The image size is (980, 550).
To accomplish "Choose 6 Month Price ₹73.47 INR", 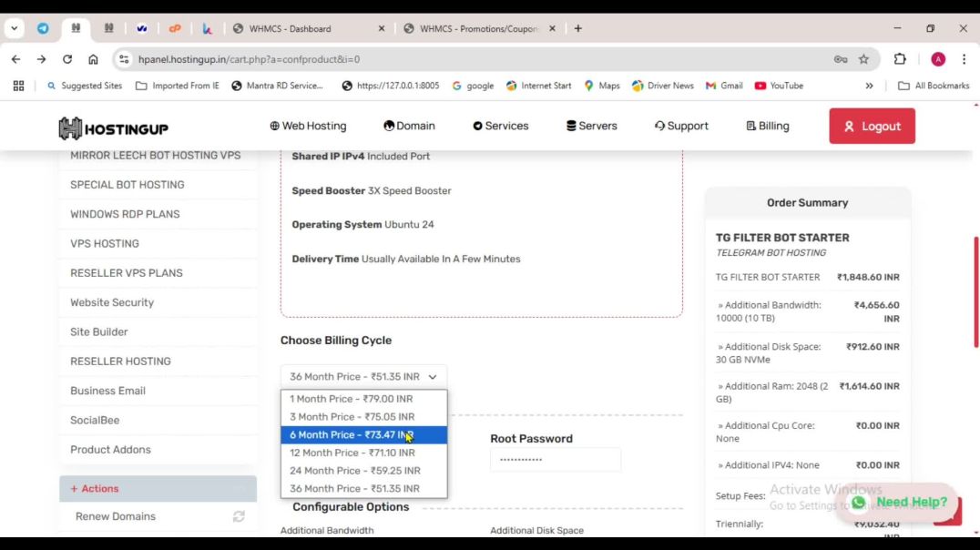I will coord(363,435).
